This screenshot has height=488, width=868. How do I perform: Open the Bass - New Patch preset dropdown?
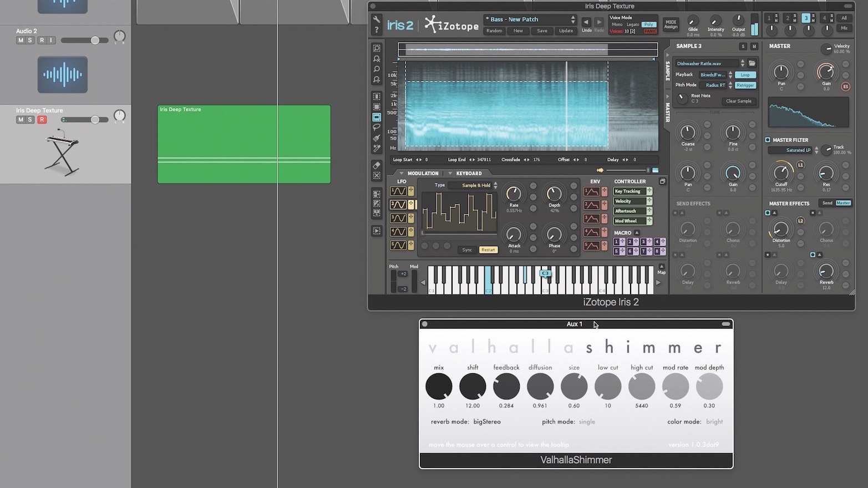click(x=530, y=19)
